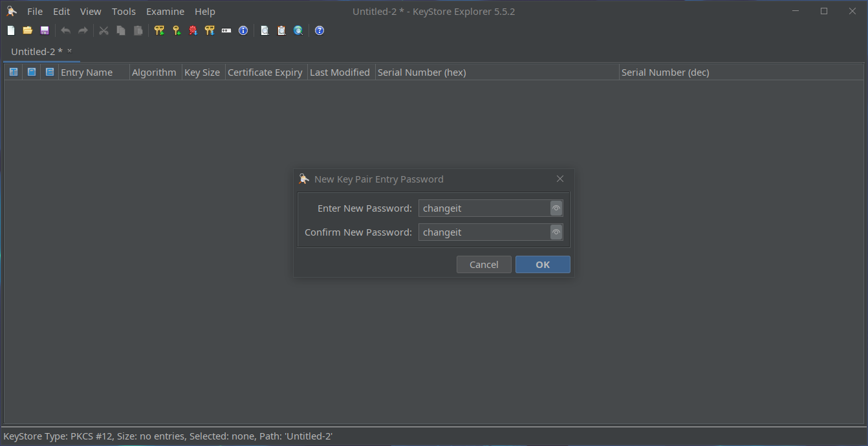Open the Tools menu

124,12
